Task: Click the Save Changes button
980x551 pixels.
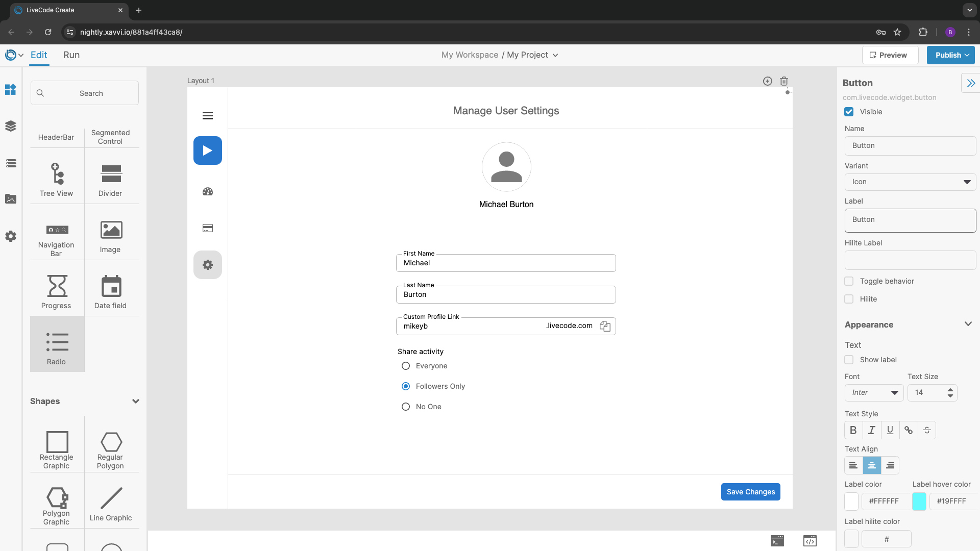Action: 750,492
